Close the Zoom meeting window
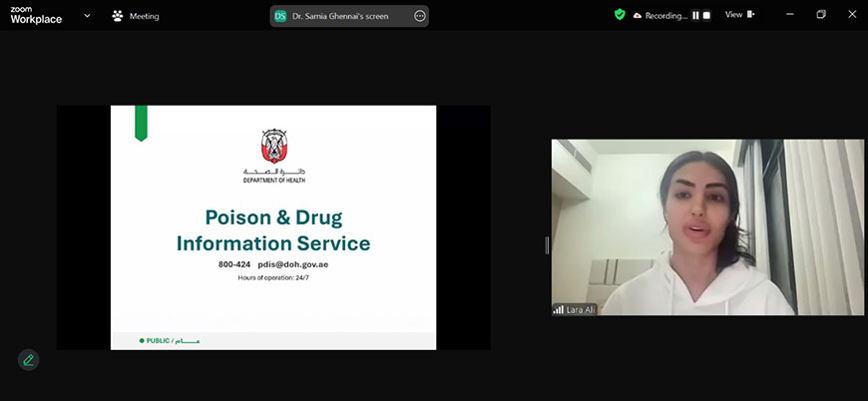Image resolution: width=868 pixels, height=401 pixels. coord(852,15)
